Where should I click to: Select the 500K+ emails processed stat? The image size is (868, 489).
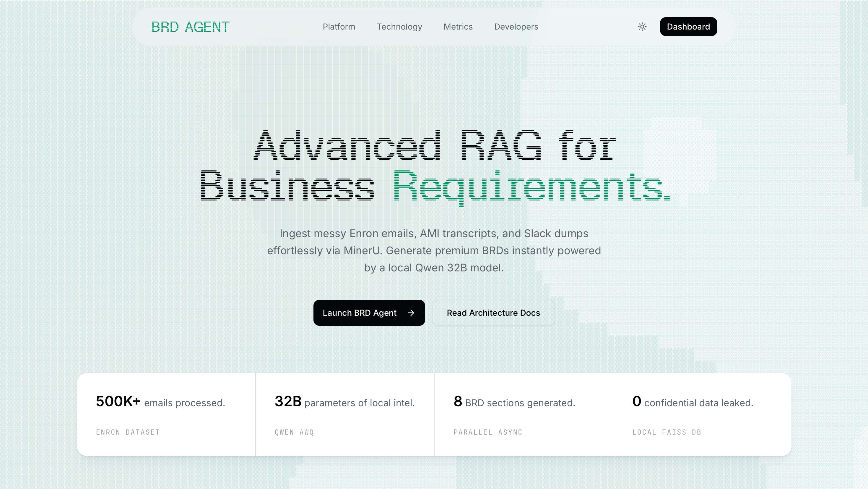(x=160, y=401)
